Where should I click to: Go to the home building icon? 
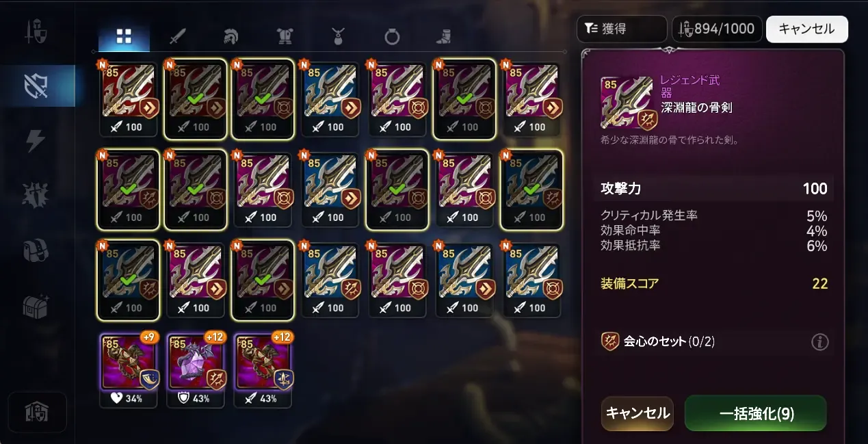(37, 412)
